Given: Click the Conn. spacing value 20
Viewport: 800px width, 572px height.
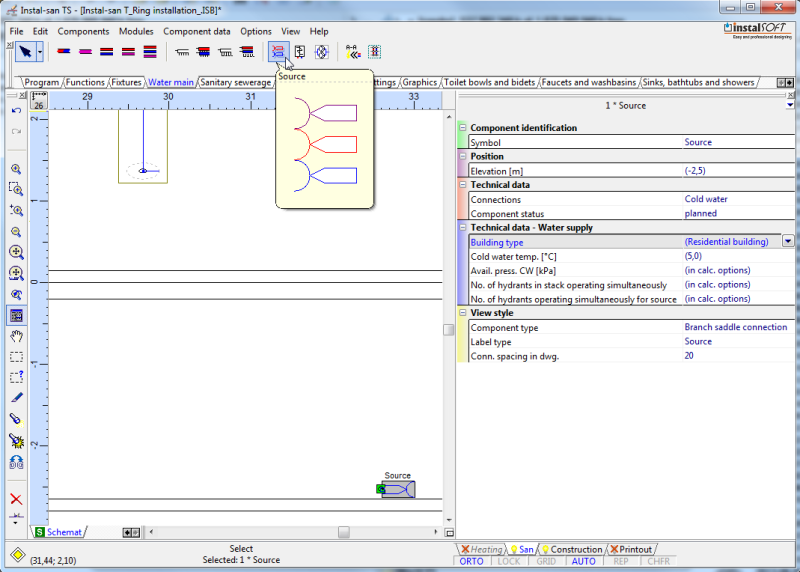Looking at the screenshot, I should [689, 356].
